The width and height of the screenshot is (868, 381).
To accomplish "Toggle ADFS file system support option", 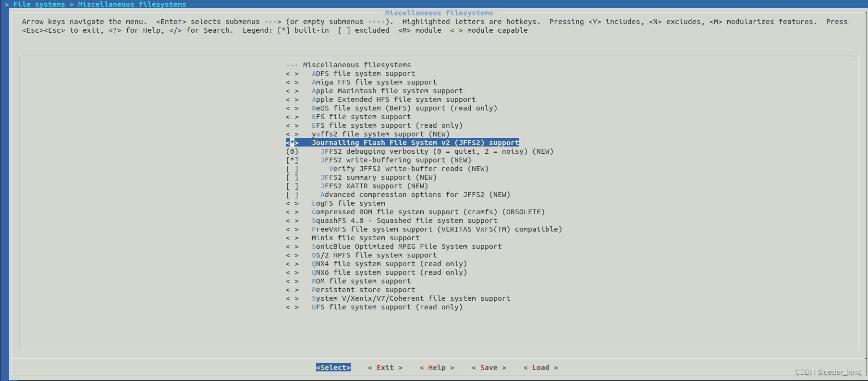I will coord(351,74).
